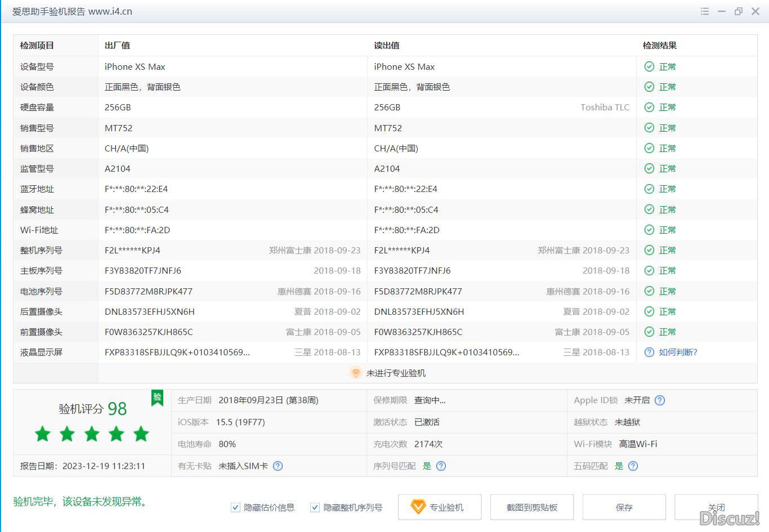
Task: Click the green check icon for 蜂窝地址 row
Action: tap(649, 209)
